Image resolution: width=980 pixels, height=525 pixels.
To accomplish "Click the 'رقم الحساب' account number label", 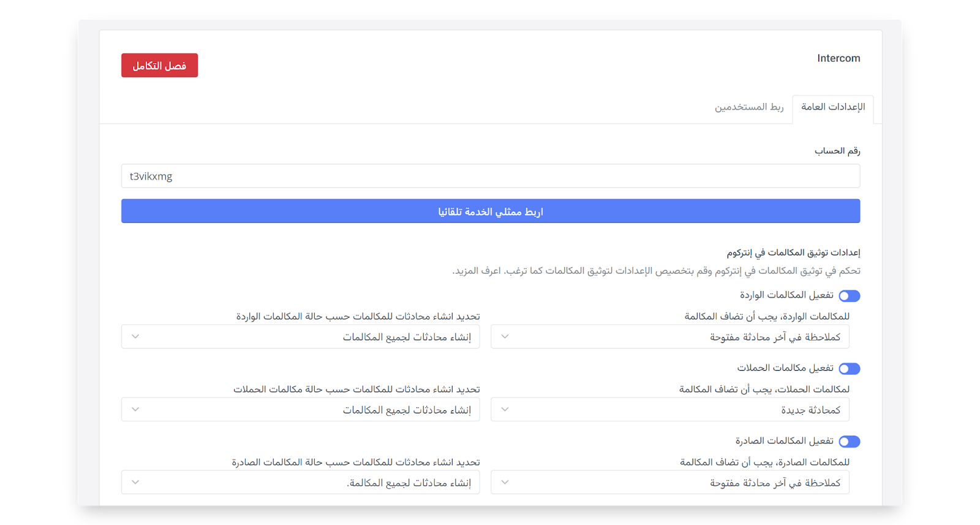I will (837, 151).
